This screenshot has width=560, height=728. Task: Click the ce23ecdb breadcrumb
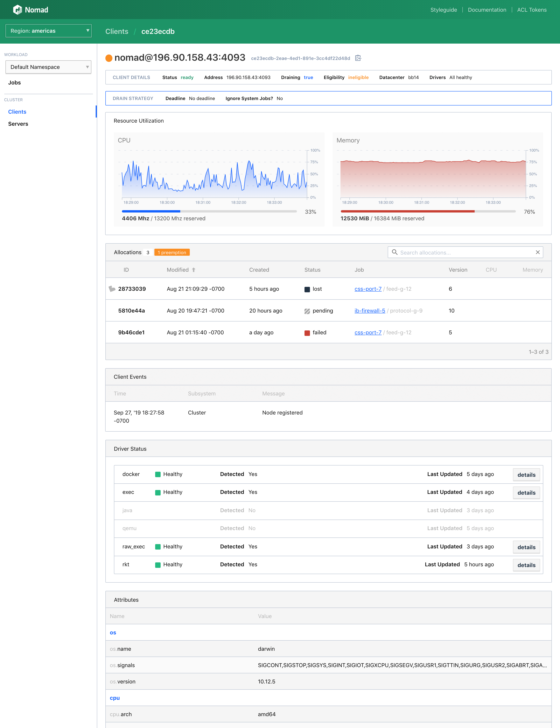pyautogui.click(x=158, y=31)
